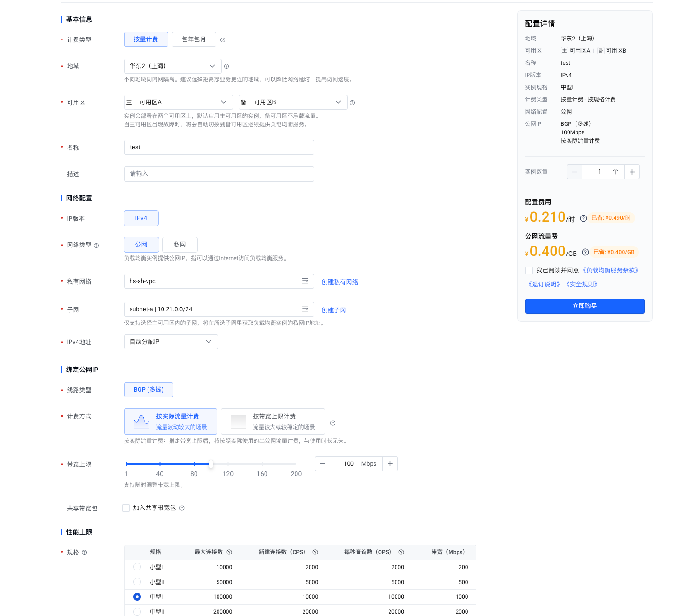Screen dimensions: 685x616
Task: Click help icon after 可用区B dropdown
Action: pyautogui.click(x=352, y=103)
